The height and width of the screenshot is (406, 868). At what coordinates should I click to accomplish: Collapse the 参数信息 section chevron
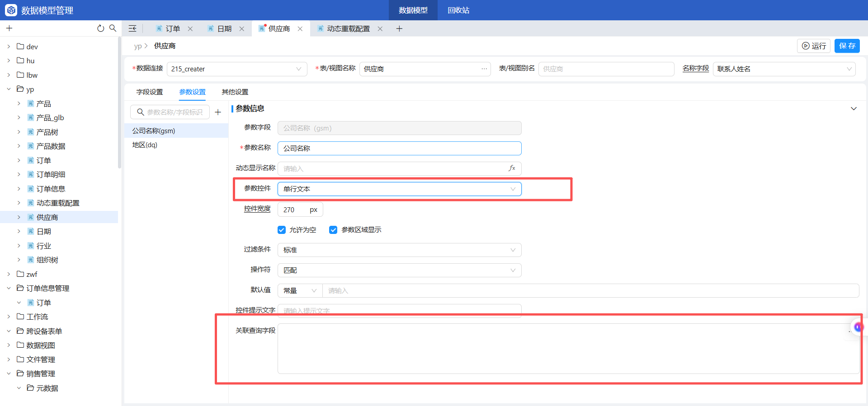(854, 108)
